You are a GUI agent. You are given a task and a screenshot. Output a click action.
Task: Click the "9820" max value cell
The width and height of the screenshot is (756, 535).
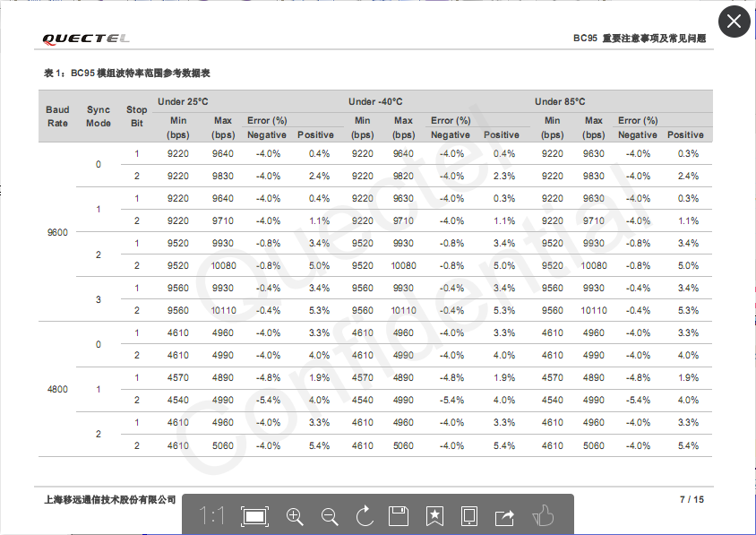(x=403, y=176)
